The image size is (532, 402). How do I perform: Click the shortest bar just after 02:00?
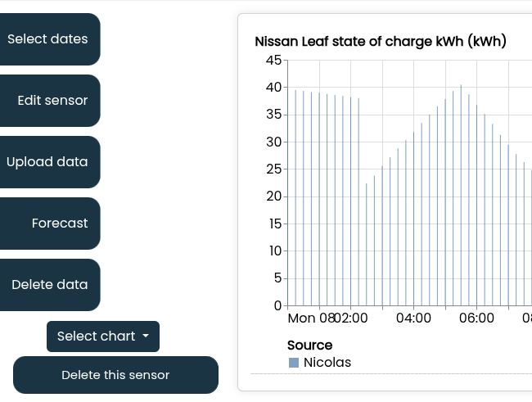pos(367,244)
